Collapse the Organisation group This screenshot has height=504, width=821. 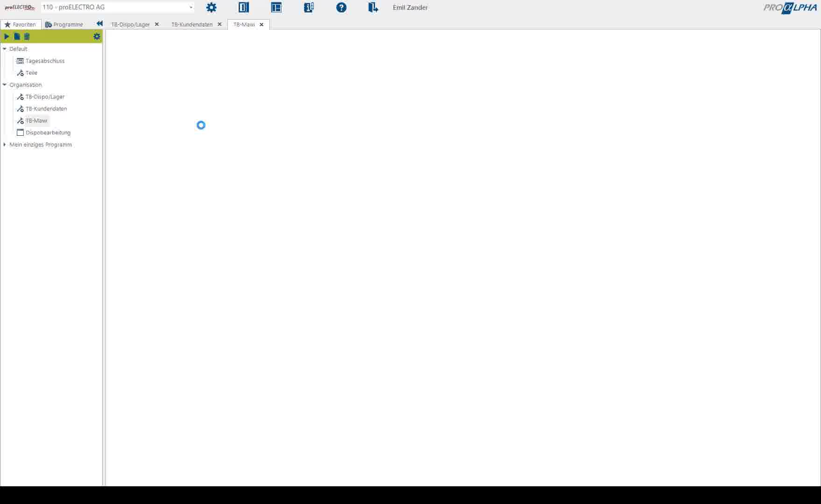pyautogui.click(x=5, y=85)
